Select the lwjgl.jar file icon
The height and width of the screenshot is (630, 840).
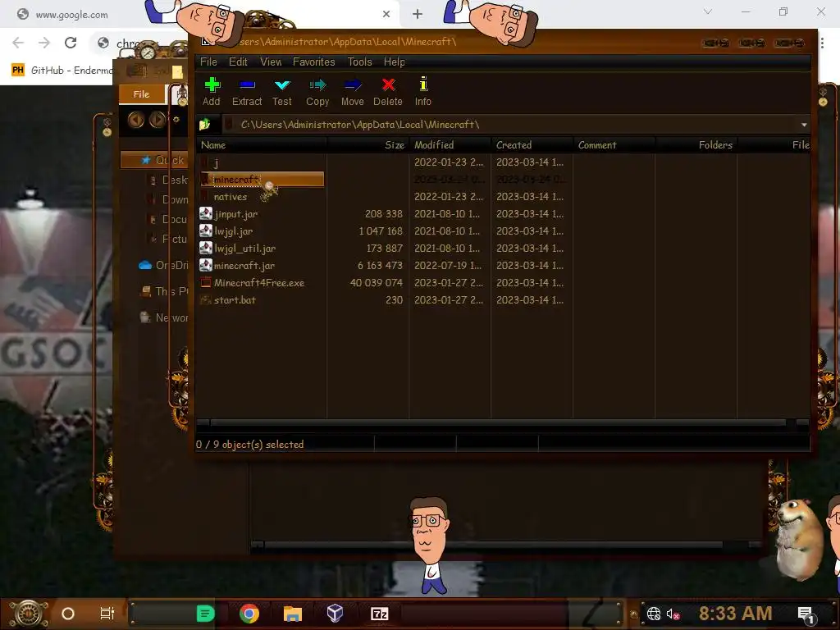[x=206, y=231]
